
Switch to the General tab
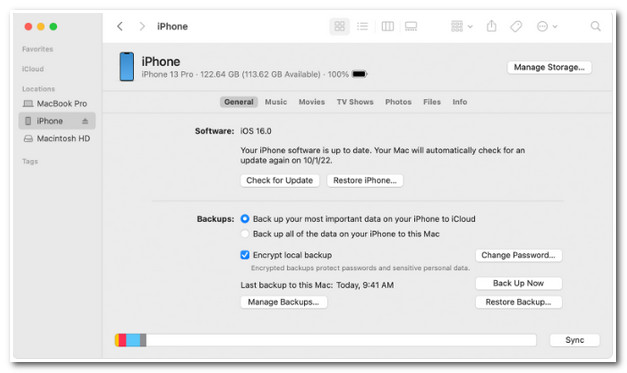tap(239, 102)
